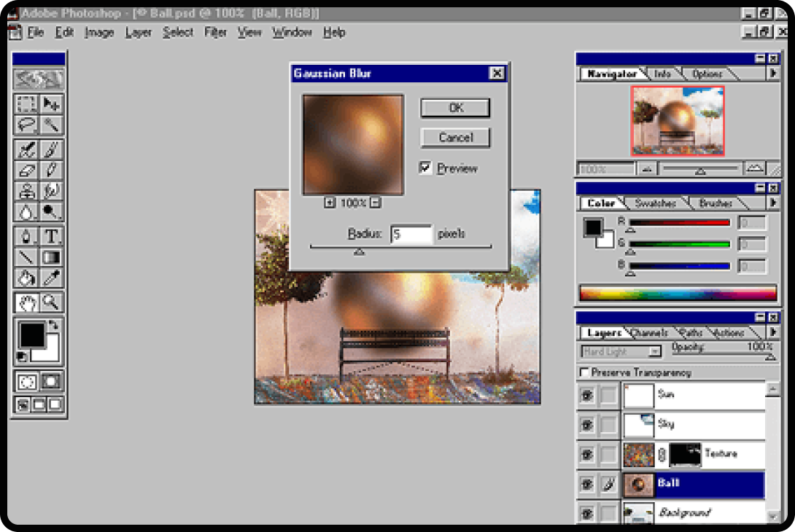795x532 pixels.
Task: Select the Rectangular Marquee tool
Action: pyautogui.click(x=27, y=104)
